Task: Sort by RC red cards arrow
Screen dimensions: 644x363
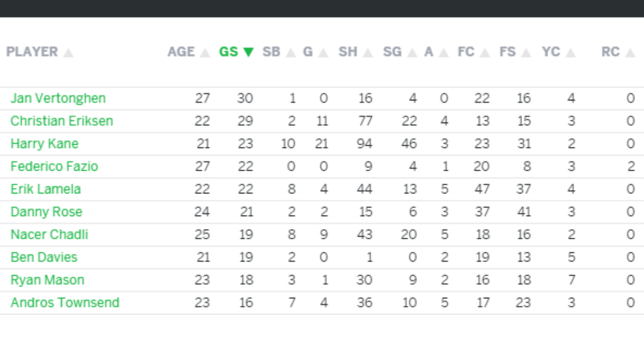Action: point(630,53)
